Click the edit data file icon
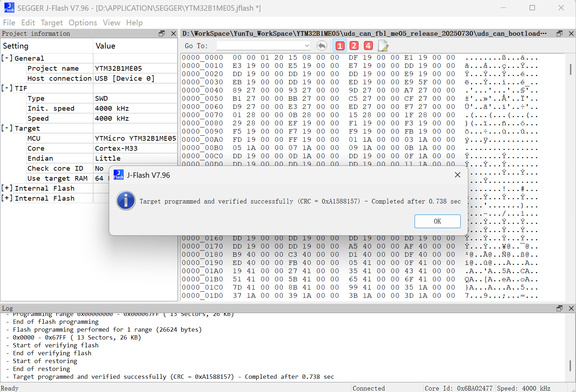The height and width of the screenshot is (392, 576). (383, 46)
